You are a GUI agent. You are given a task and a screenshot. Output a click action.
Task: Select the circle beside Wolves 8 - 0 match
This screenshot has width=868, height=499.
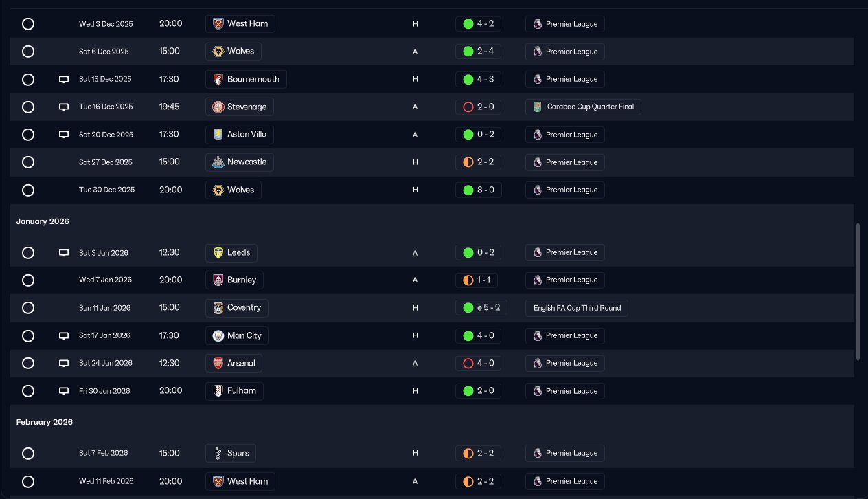(x=28, y=190)
